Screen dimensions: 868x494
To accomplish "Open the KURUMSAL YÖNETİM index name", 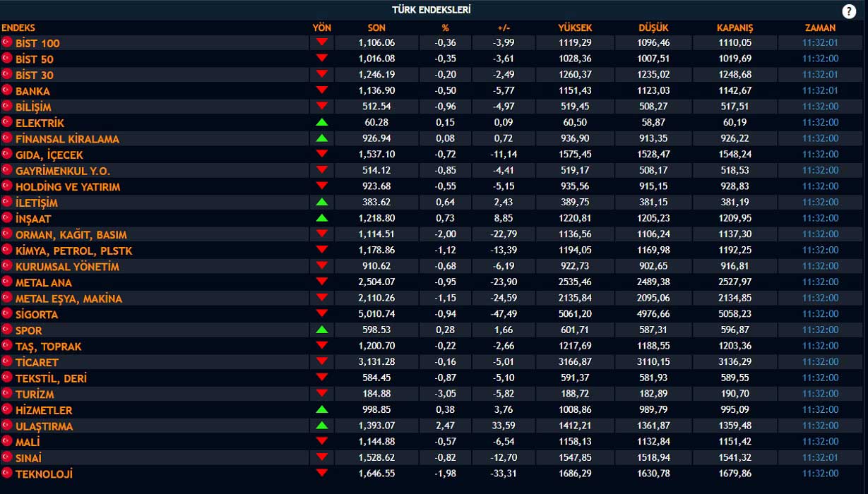I will coord(67,267).
